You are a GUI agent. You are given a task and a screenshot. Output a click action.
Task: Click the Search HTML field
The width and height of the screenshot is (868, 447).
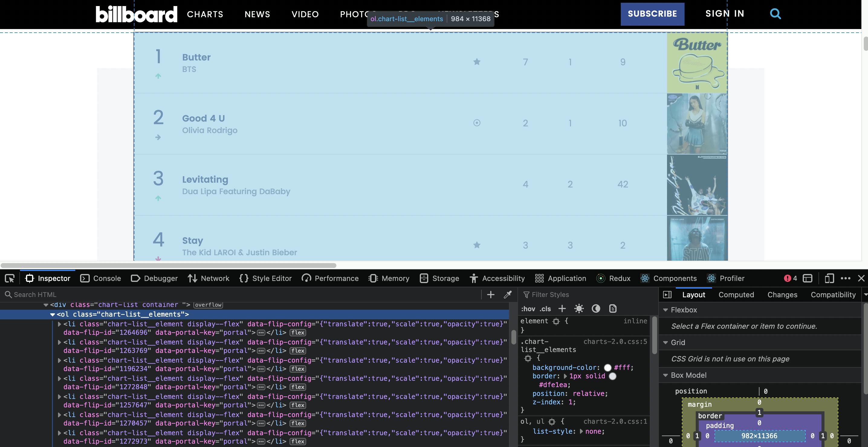(x=243, y=295)
